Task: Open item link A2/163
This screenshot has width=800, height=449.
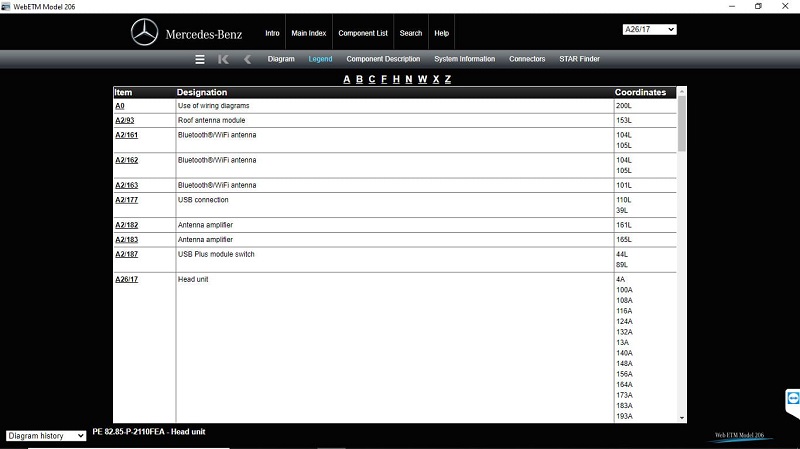Action: coord(127,185)
